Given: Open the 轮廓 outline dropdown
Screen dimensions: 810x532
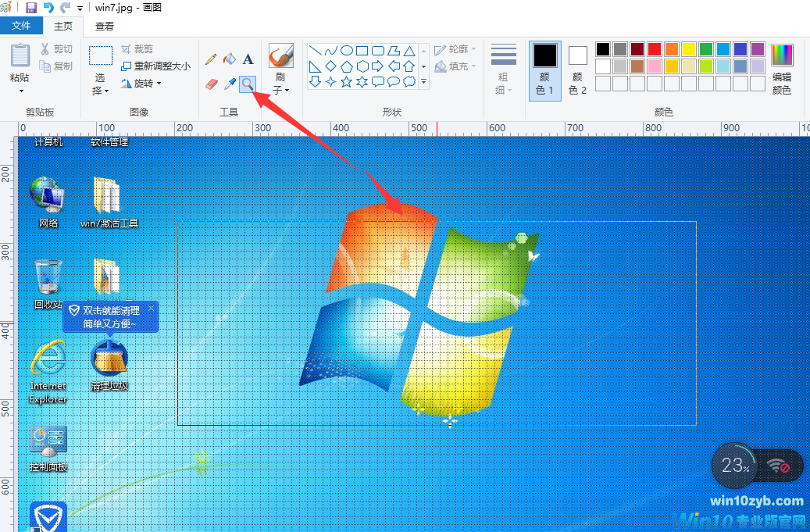Looking at the screenshot, I should click(x=455, y=49).
